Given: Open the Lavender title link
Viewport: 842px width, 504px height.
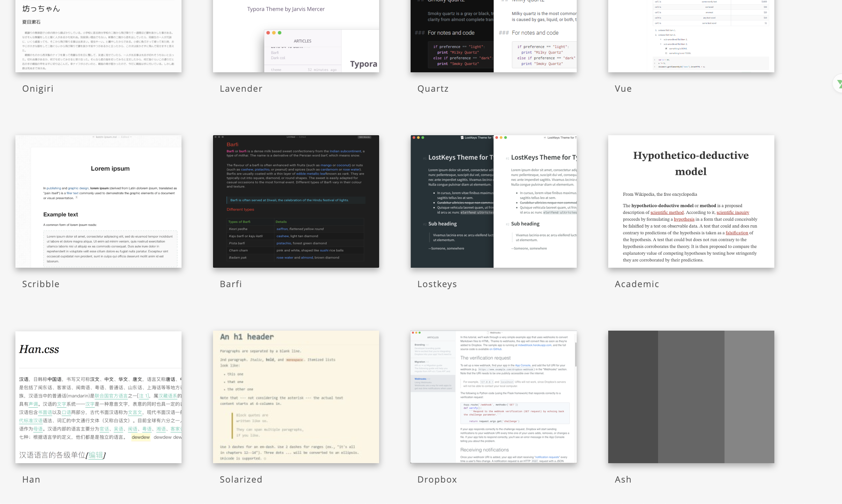Looking at the screenshot, I should point(241,89).
